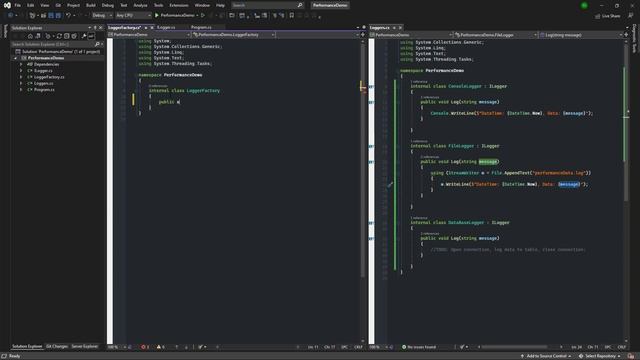This screenshot has width=640, height=360.
Task: Click Start Without Debugging outline play icon
Action: pyautogui.click(x=203, y=15)
